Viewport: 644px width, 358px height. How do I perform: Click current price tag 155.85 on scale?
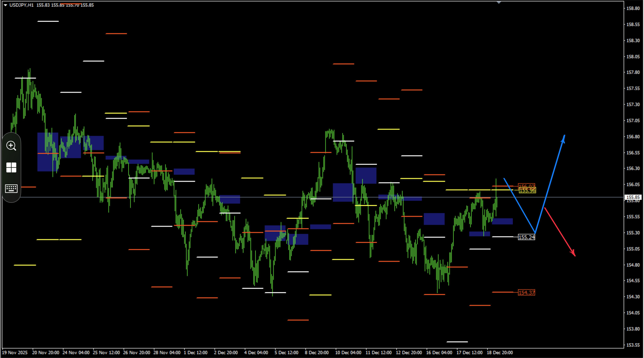633,197
